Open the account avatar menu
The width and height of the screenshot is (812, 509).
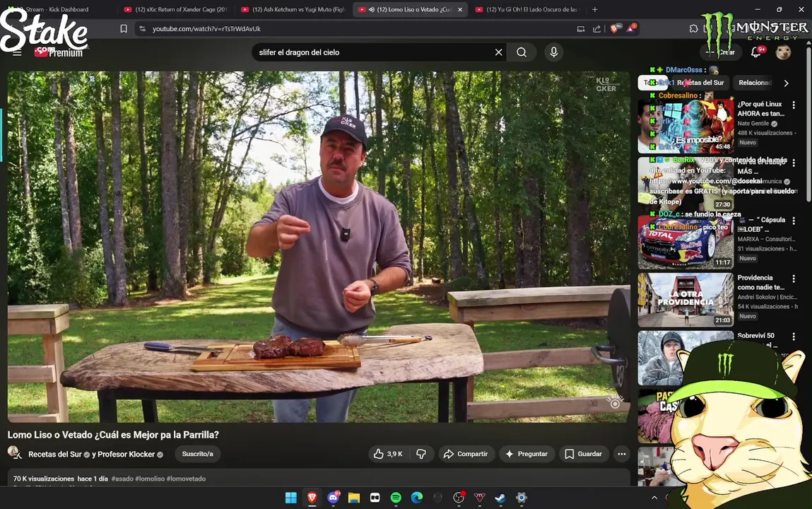point(783,52)
